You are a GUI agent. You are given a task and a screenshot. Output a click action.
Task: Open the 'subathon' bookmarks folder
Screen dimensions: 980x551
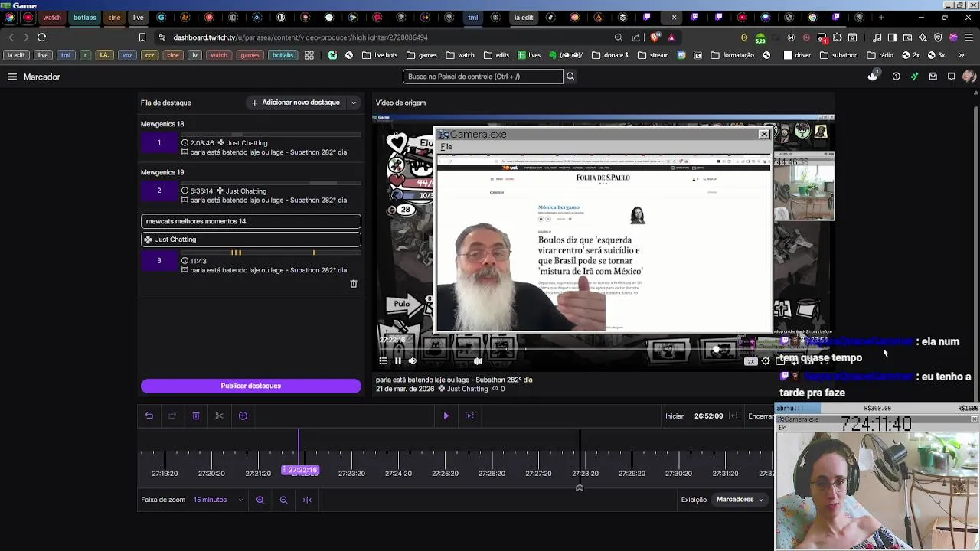coord(839,55)
